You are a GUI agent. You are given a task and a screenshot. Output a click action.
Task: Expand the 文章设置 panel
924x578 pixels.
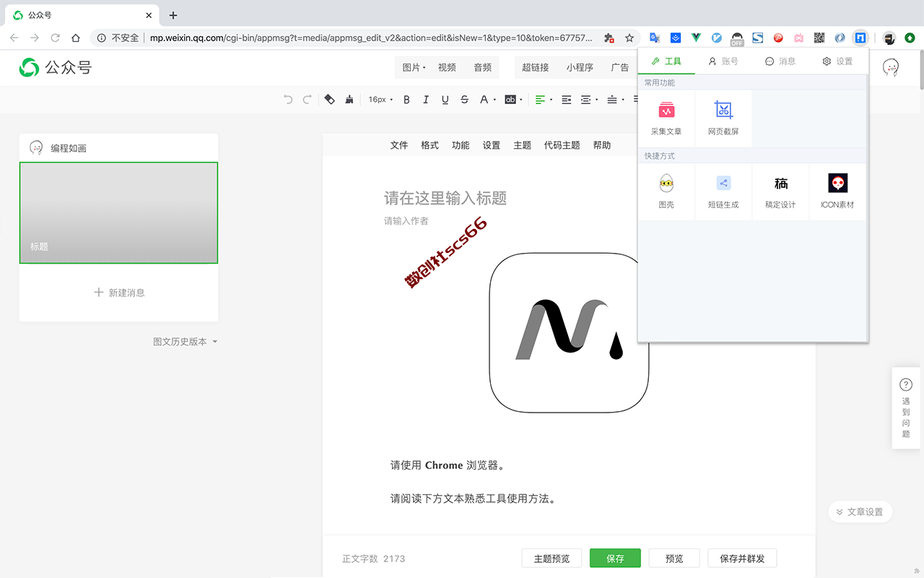tap(860, 512)
